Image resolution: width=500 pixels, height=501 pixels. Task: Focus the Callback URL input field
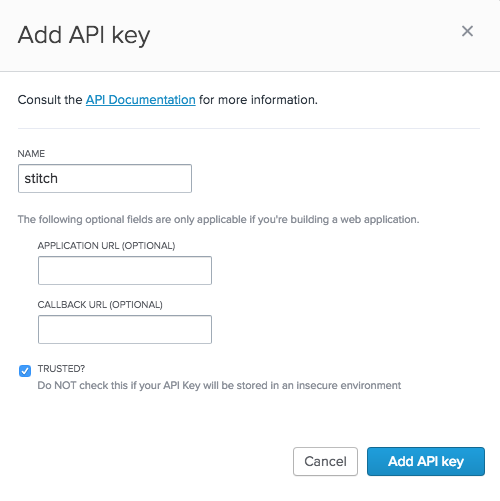click(125, 329)
